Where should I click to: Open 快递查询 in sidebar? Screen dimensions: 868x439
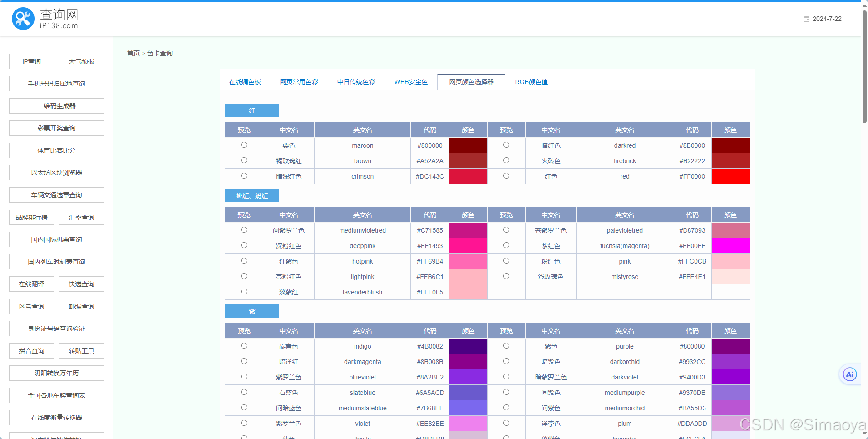click(82, 284)
